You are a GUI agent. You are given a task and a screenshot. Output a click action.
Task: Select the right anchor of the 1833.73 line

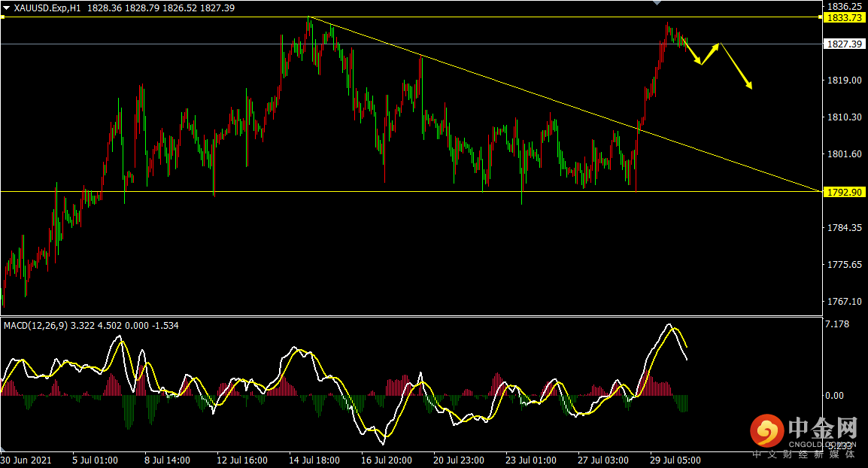[820, 17]
